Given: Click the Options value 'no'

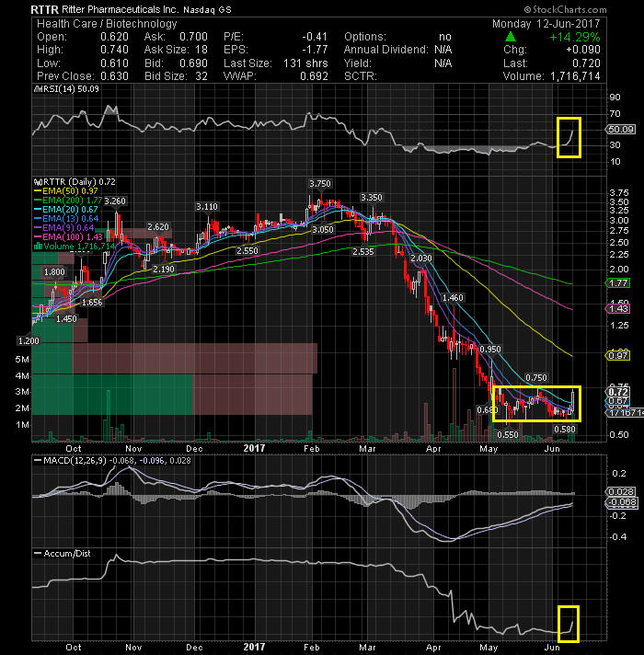Looking at the screenshot, I should click(x=445, y=37).
